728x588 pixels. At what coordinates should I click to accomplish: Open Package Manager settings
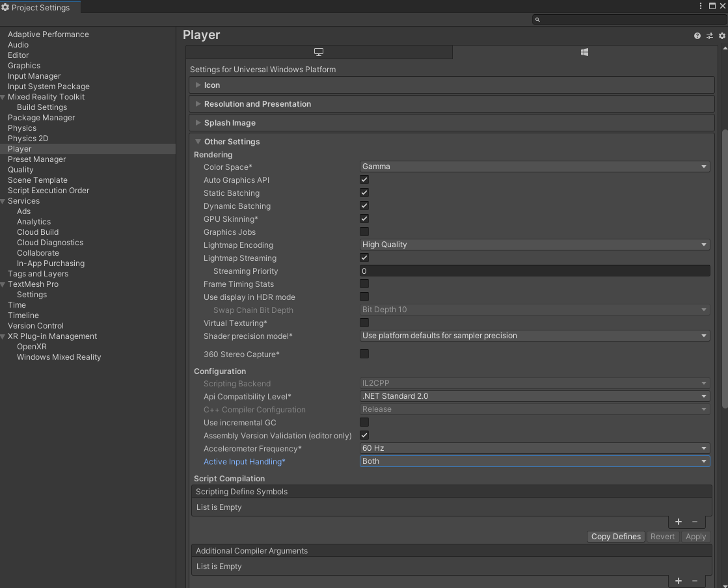click(42, 118)
